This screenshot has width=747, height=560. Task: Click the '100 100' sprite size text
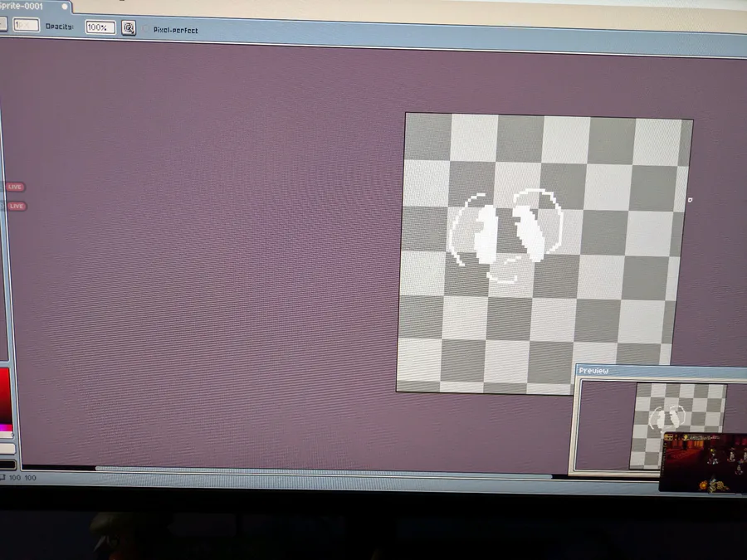pyautogui.click(x=22, y=477)
